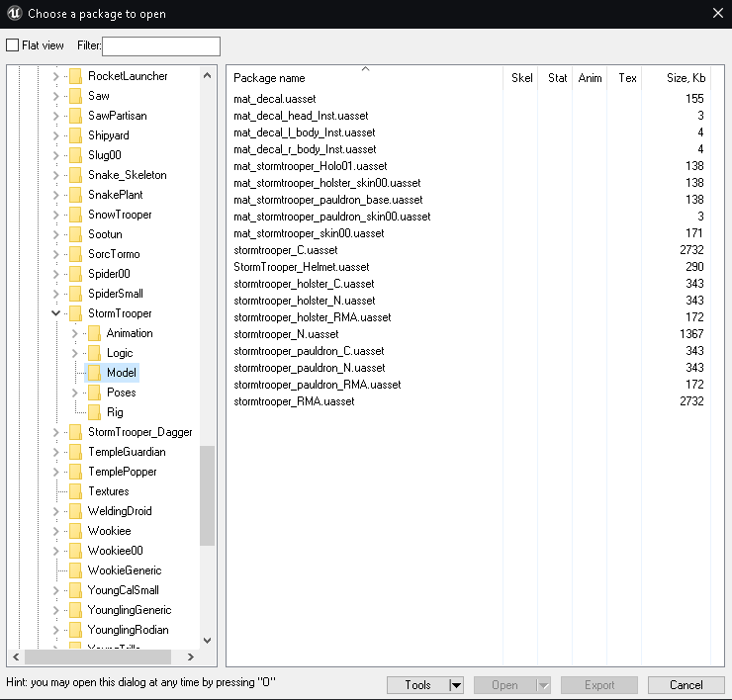
Task: Collapse the StormTrooper tree node
Action: 55,313
